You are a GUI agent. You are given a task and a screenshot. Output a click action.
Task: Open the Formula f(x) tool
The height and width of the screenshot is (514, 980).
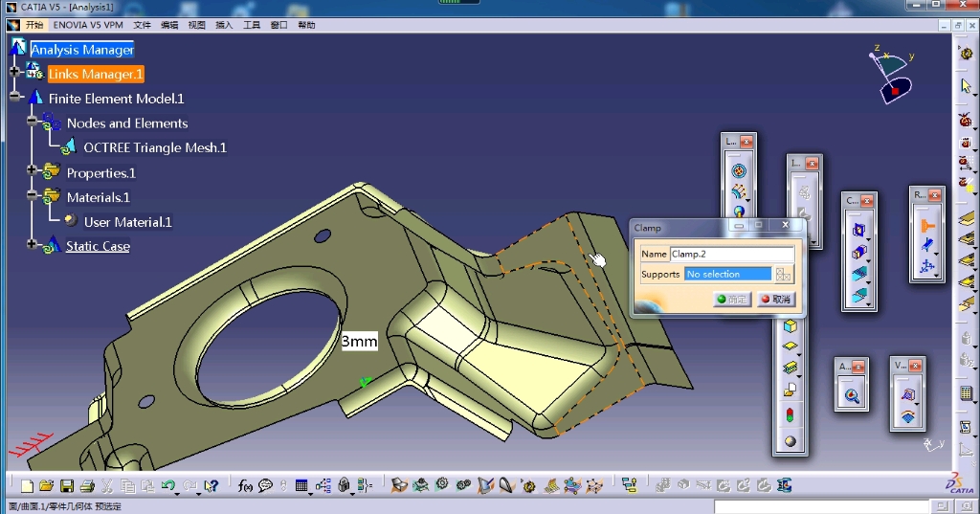point(245,486)
